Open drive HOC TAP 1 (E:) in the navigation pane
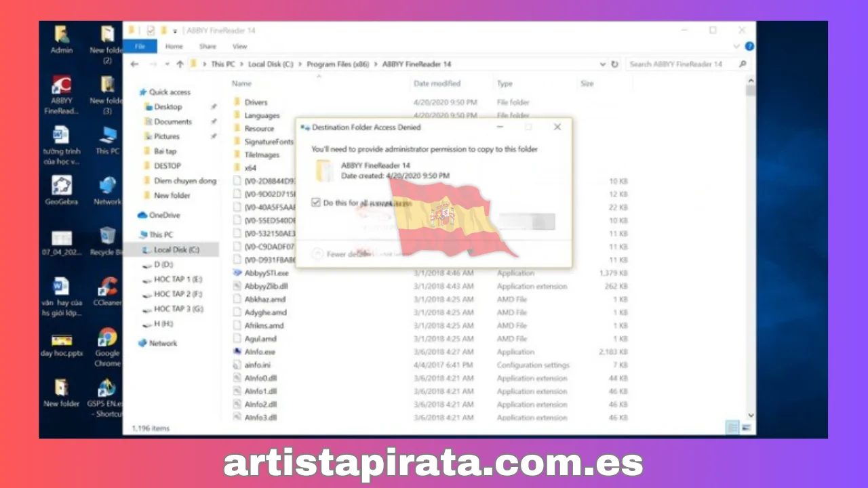868x488 pixels. 173,279
